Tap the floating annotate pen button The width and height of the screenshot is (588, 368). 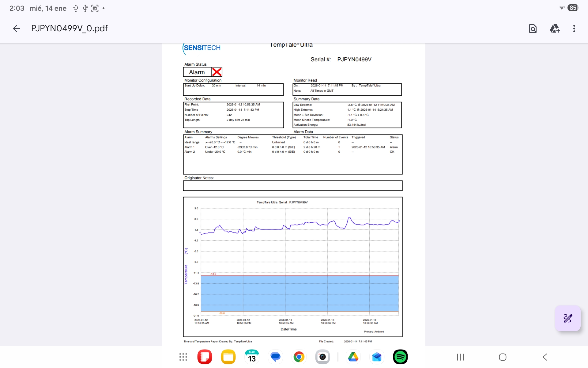click(x=567, y=318)
